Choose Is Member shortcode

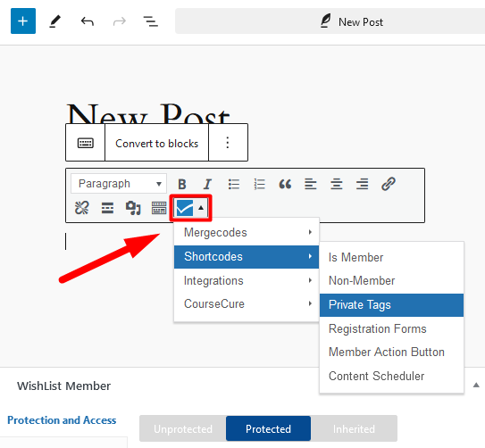[x=391, y=257]
